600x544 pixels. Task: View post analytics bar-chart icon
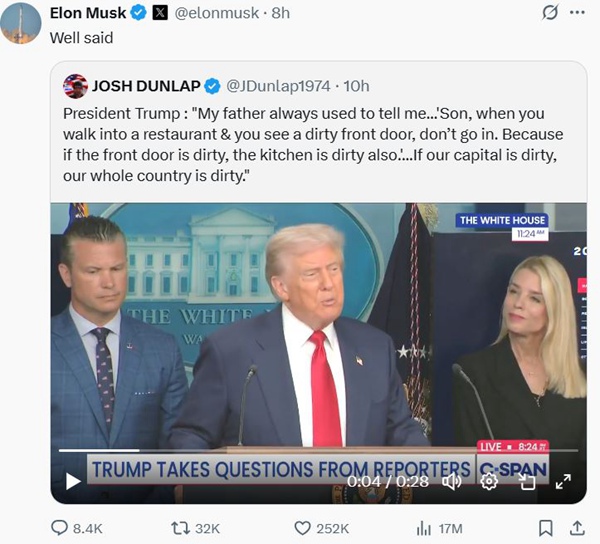[x=424, y=527]
